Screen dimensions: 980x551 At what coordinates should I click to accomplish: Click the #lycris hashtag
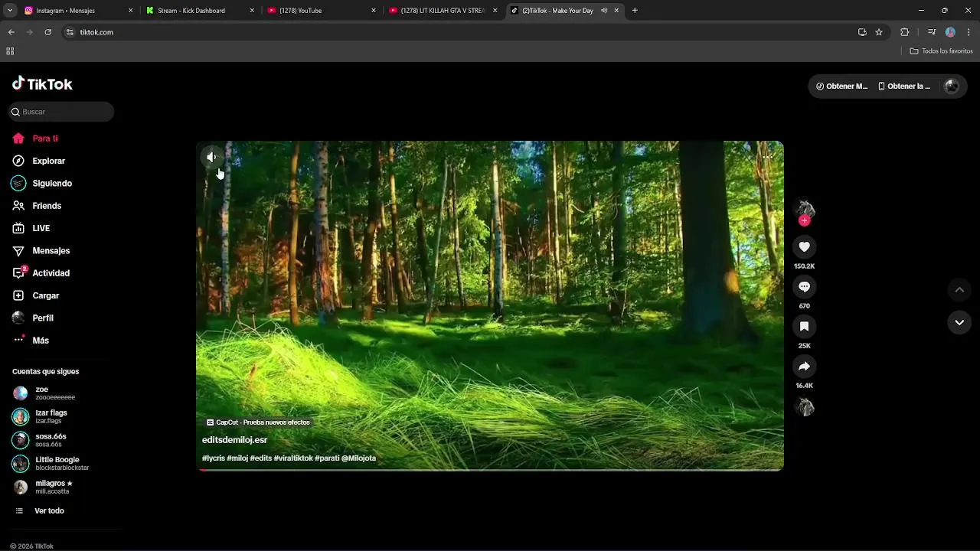click(x=214, y=458)
